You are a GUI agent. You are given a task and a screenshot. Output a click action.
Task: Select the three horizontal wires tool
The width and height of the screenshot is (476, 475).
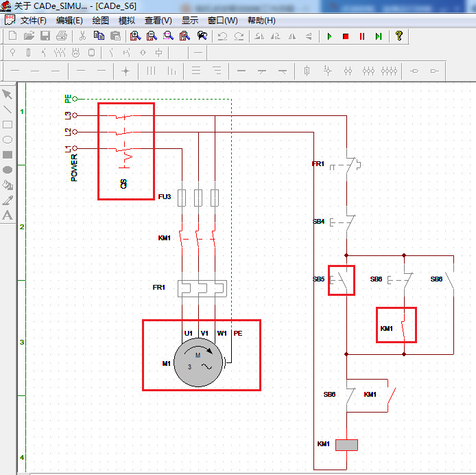[x=196, y=71]
